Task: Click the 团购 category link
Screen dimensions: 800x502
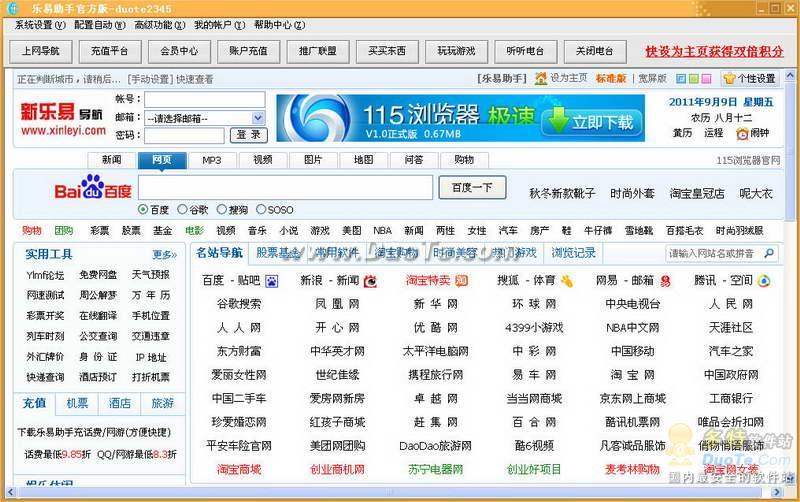Action: (x=64, y=231)
